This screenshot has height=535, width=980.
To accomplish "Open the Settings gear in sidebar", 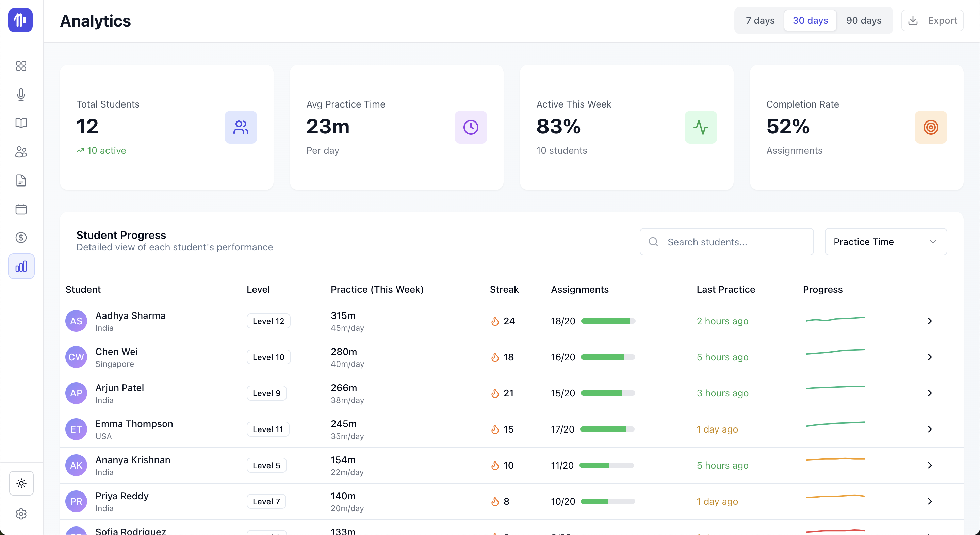I will click(x=21, y=514).
